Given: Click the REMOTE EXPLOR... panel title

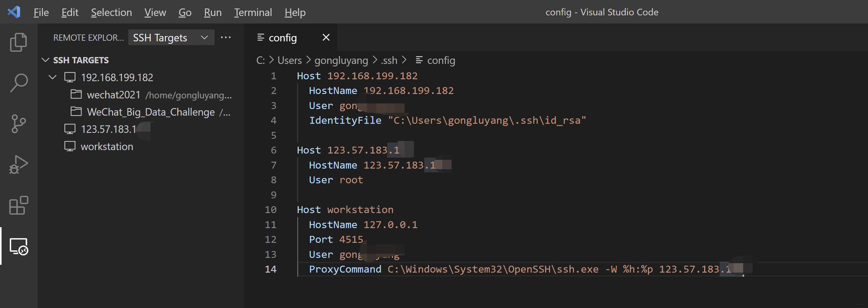Looking at the screenshot, I should point(88,37).
